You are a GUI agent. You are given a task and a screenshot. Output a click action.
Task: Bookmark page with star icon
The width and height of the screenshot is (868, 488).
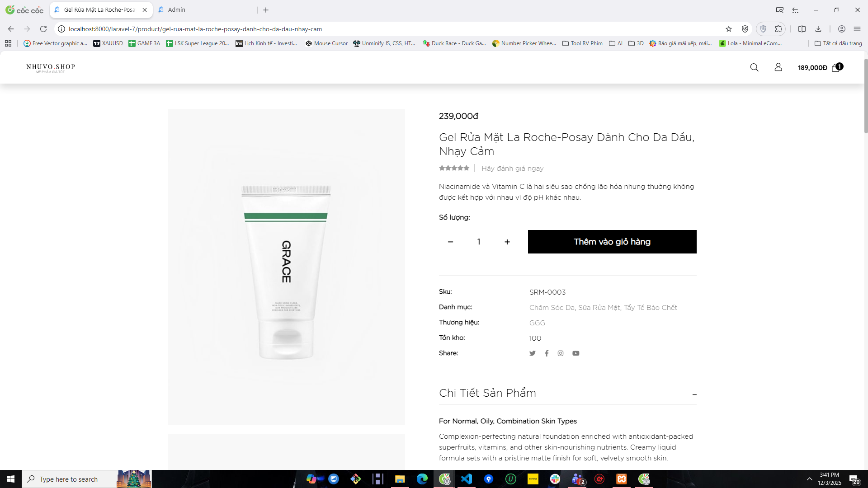click(728, 29)
